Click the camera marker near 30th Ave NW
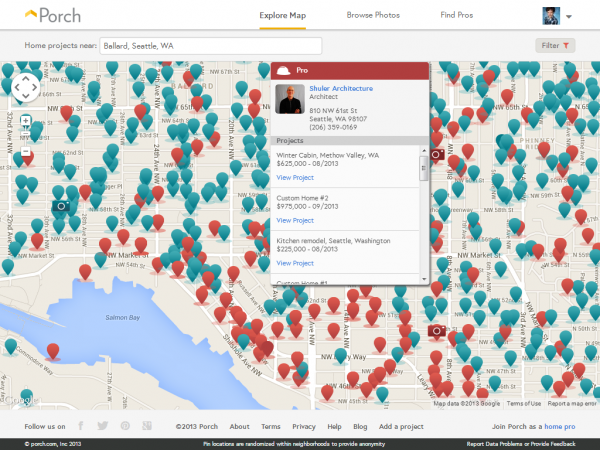 pos(61,206)
